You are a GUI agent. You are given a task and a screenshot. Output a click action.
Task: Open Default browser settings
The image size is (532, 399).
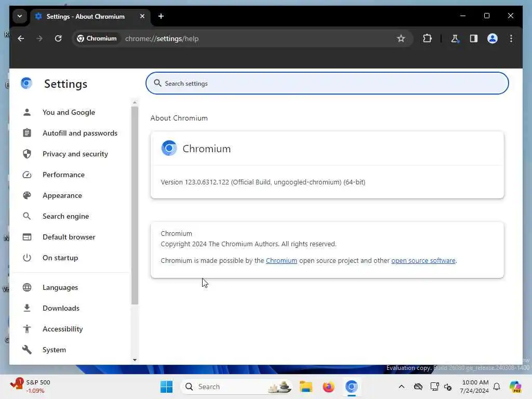(69, 237)
